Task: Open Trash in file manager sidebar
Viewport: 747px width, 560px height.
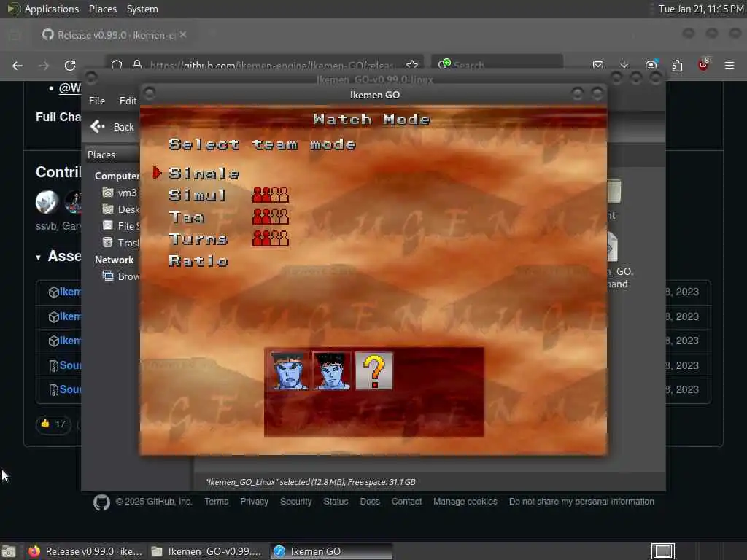Action: pyautogui.click(x=121, y=242)
